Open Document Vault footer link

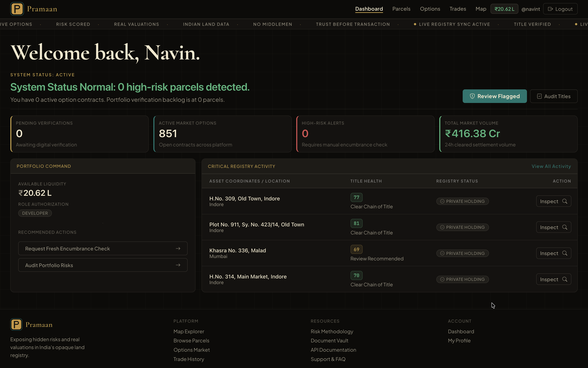(329, 340)
